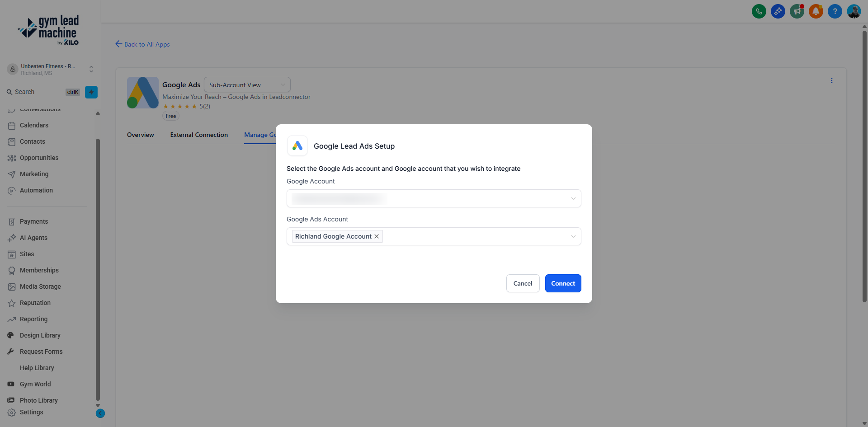Remove the Richland Google Account tag
The width and height of the screenshot is (868, 427).
[x=377, y=236]
